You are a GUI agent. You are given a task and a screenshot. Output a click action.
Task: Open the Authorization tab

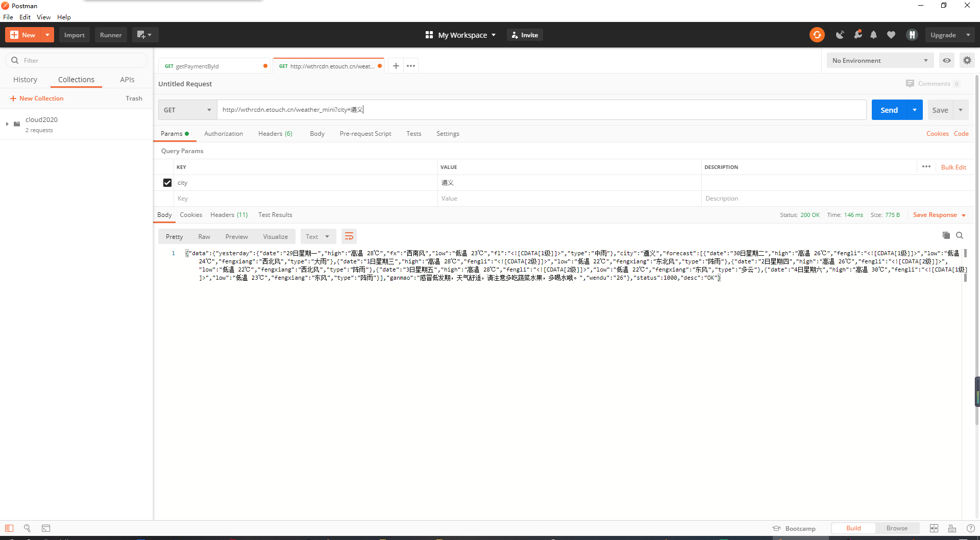click(224, 133)
